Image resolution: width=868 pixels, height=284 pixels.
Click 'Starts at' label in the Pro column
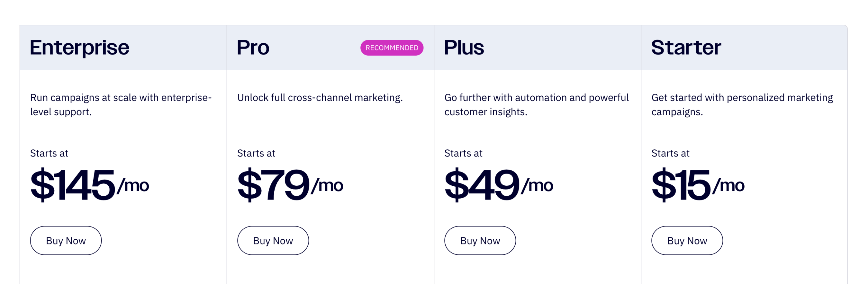click(x=256, y=153)
